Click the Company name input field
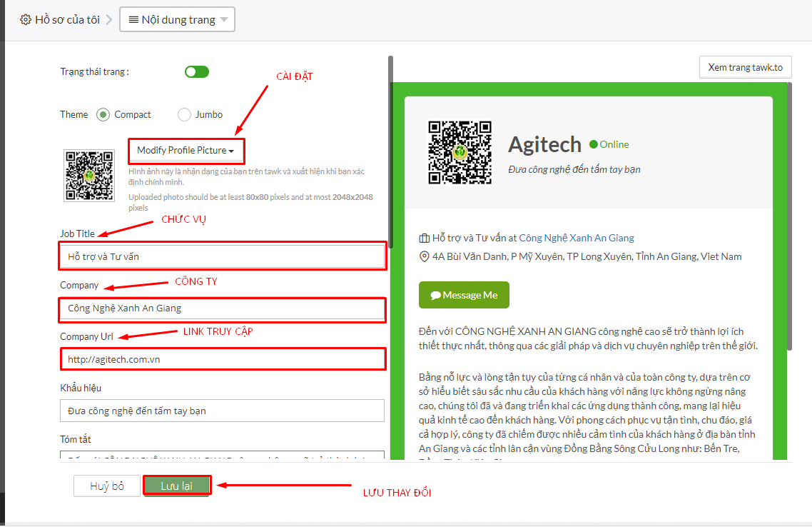Image resolution: width=812 pixels, height=527 pixels. [222, 308]
